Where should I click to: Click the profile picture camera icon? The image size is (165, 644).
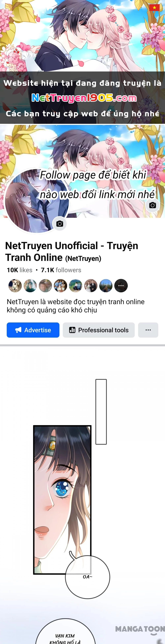point(60,224)
